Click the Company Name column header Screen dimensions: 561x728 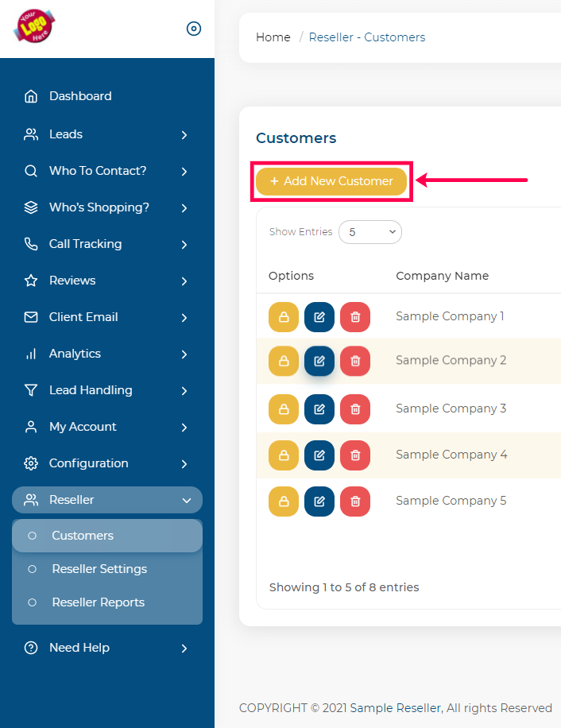(x=443, y=276)
